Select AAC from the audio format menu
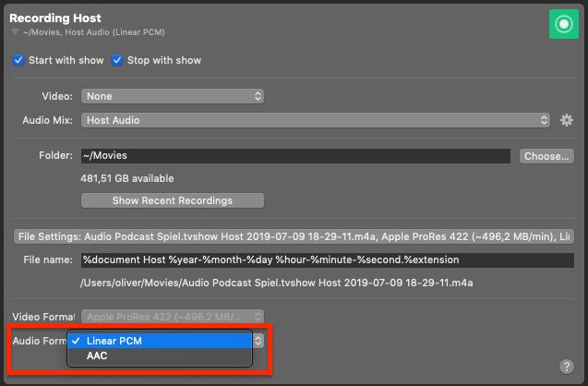 [160, 356]
